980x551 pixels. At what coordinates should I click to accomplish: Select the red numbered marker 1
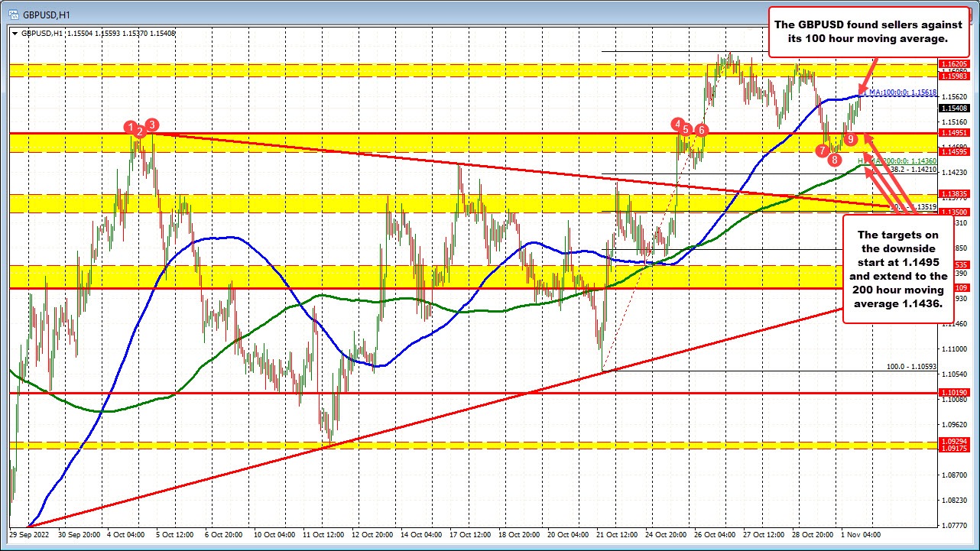pos(131,127)
